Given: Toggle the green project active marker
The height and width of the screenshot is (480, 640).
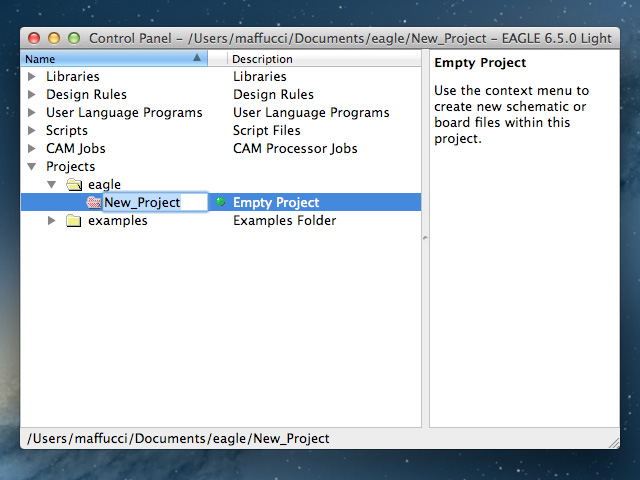Looking at the screenshot, I should click(x=220, y=202).
